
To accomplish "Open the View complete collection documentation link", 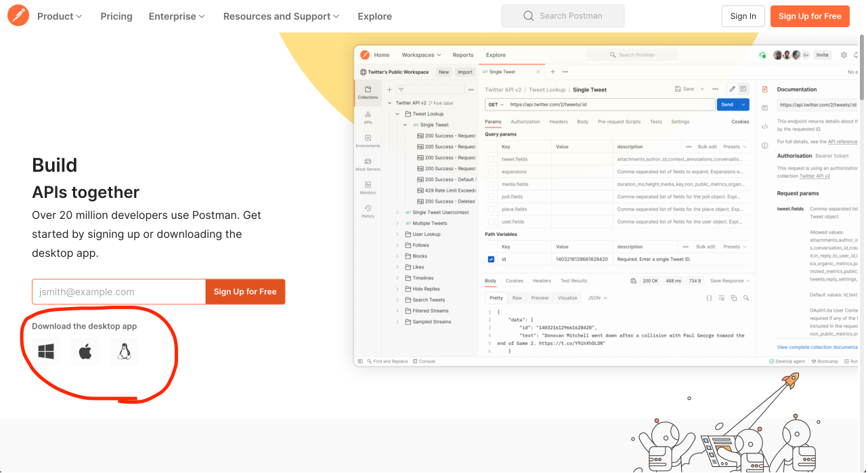I will click(x=817, y=347).
